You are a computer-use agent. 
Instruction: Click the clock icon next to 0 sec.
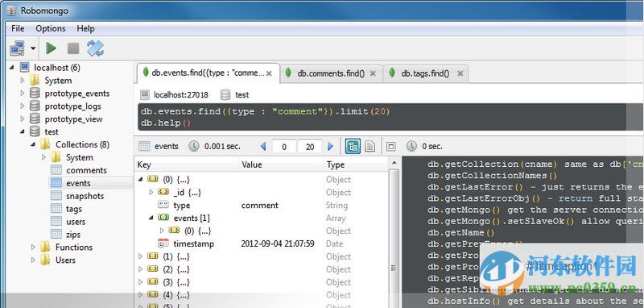pos(411,146)
